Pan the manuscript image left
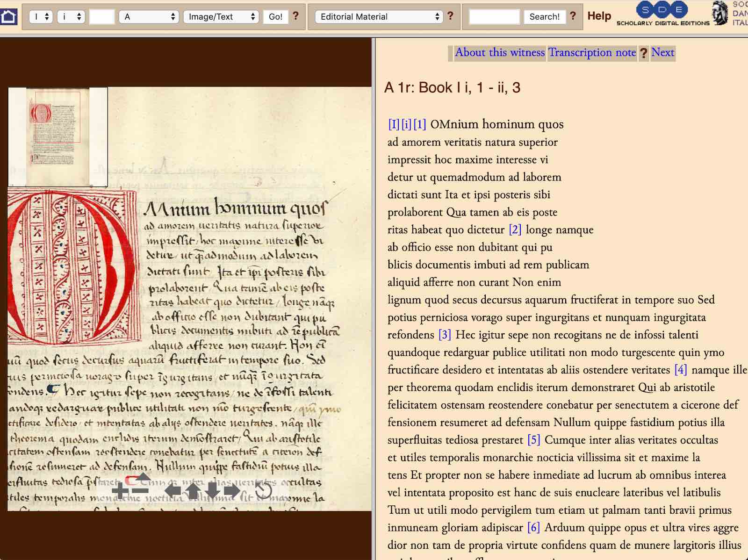Viewport: 748px width, 560px height. 173,491
